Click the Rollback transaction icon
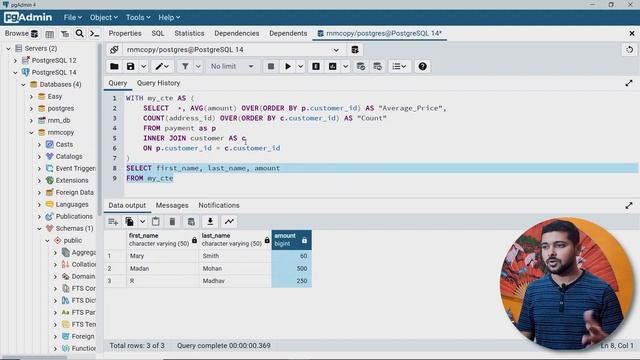The width and height of the screenshot is (640, 360). tap(378, 66)
